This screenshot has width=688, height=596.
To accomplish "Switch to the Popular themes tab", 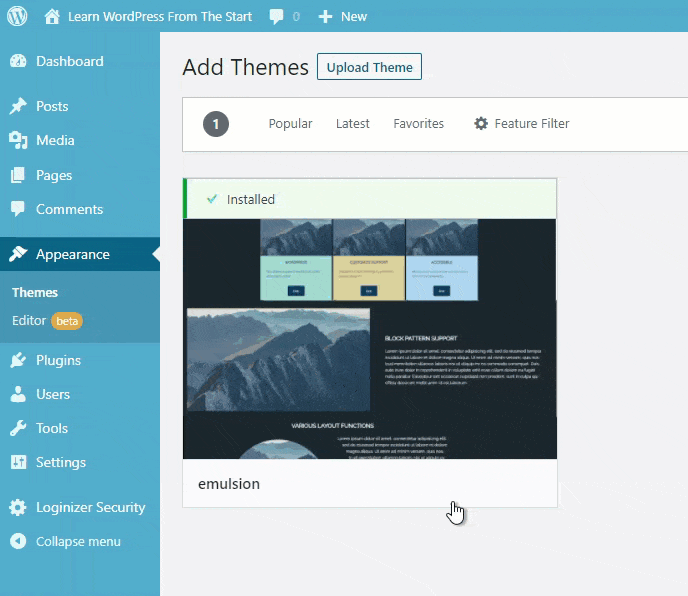I will tap(290, 123).
